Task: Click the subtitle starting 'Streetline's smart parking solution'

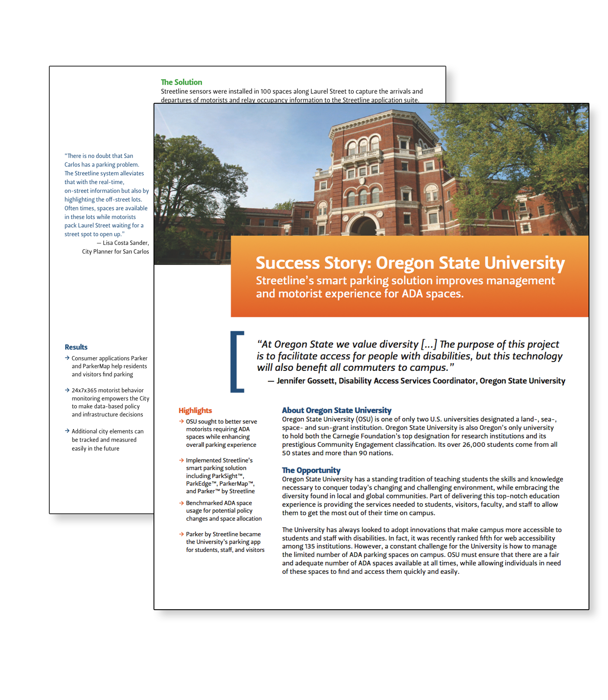Action: click(405, 287)
